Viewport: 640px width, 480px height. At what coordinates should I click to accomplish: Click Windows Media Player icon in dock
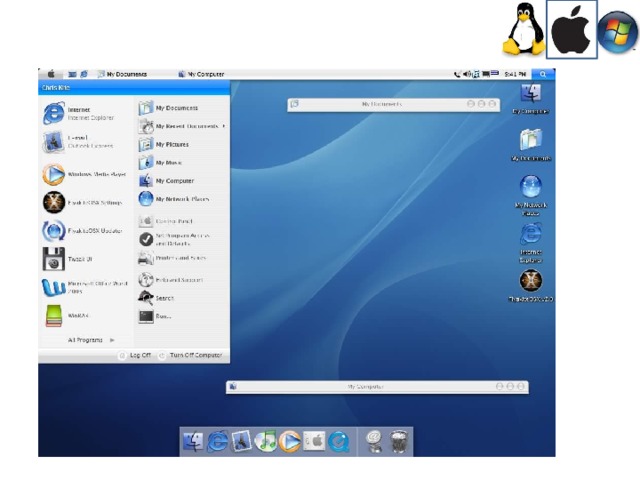pyautogui.click(x=290, y=441)
